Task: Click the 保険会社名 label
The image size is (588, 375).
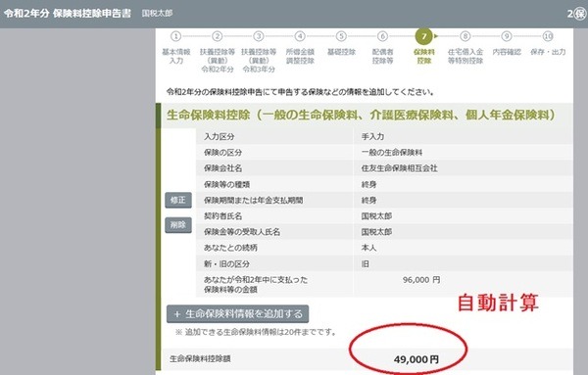Action: (223, 168)
